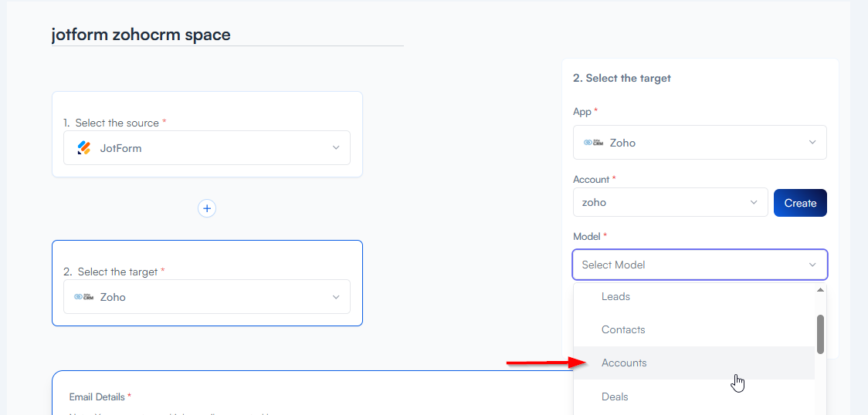The image size is (868, 415).
Task: Open the Account dropdown showing zoho
Action: (x=670, y=202)
